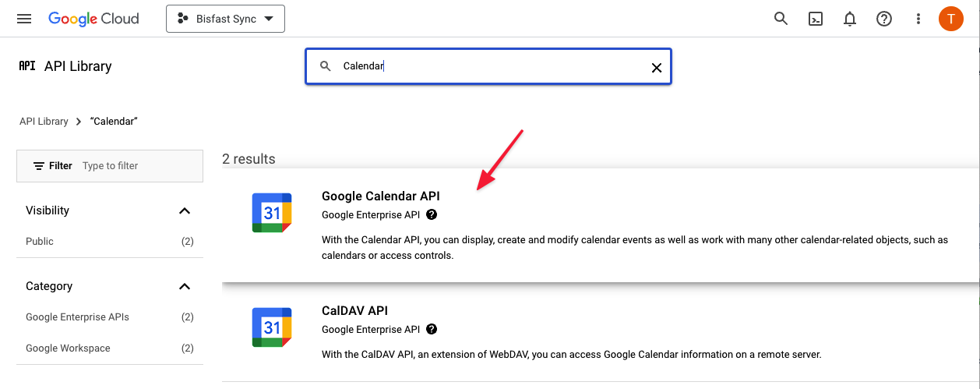Open the help question mark menu
This screenshot has height=389, width=980.
(884, 19)
